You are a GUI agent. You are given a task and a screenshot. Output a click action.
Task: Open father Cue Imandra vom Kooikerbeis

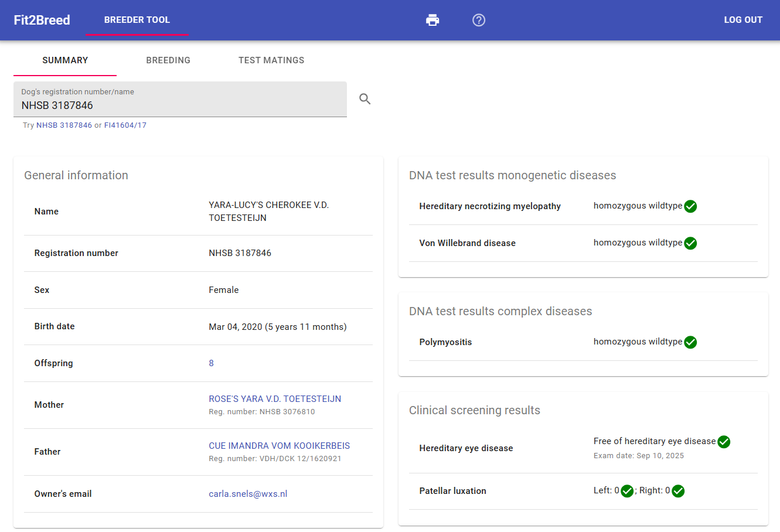[x=279, y=446]
